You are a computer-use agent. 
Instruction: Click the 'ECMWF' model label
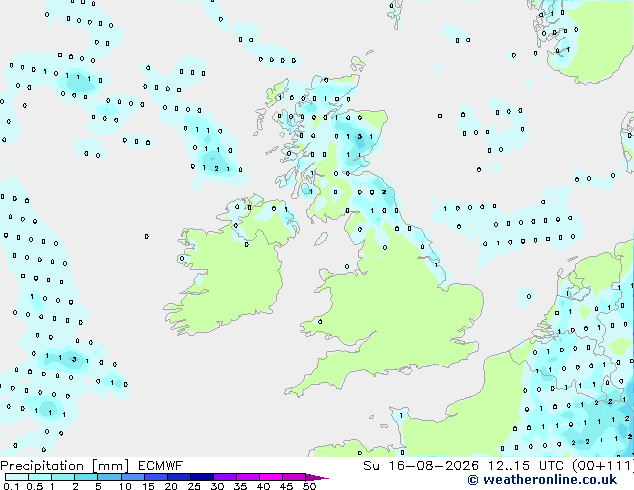pos(161,466)
